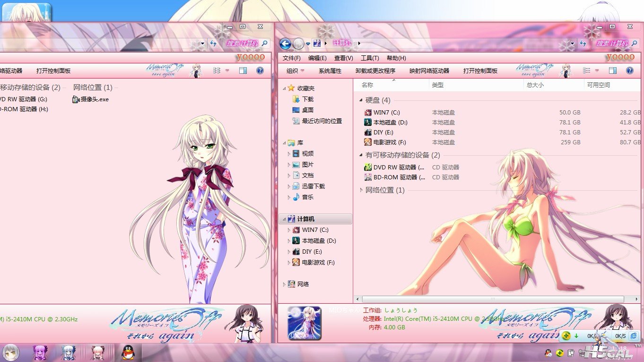This screenshot has height=362, width=644.
Task: Change the view in the left window
Action: pyautogui.click(x=217, y=71)
